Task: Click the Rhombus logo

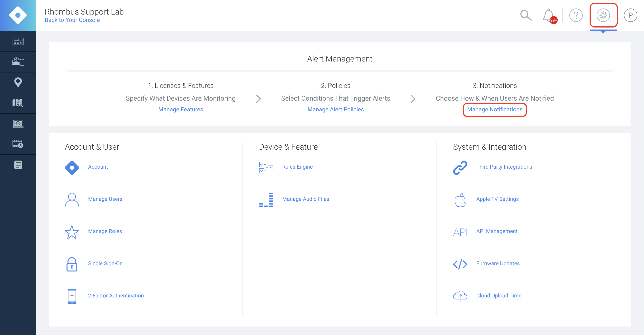Action: click(x=18, y=15)
